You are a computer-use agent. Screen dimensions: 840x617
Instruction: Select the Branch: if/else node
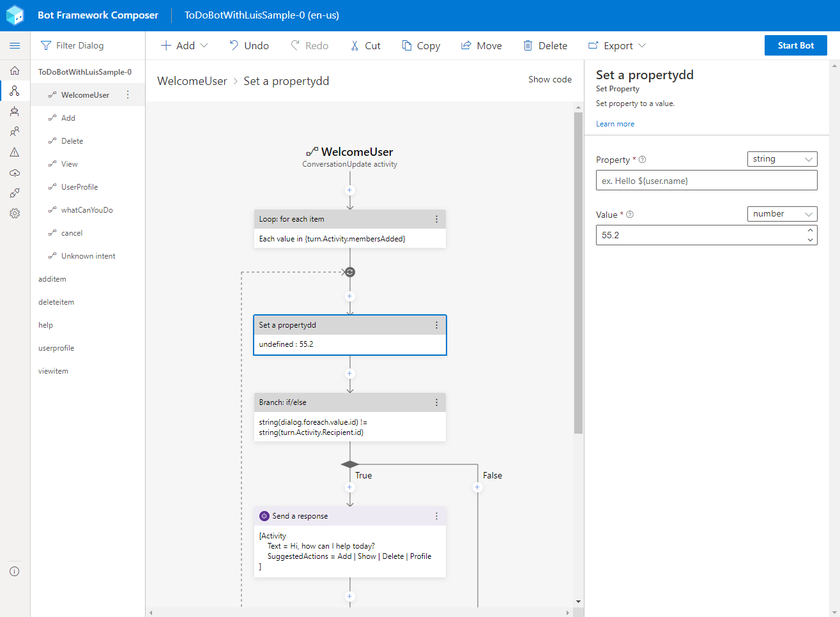[350, 417]
